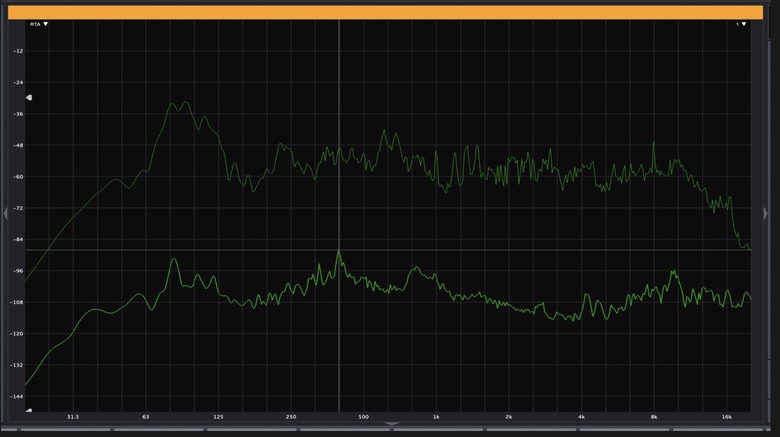Click the left panel collapse arrow
Screen dimensions: 780x437
[5, 214]
